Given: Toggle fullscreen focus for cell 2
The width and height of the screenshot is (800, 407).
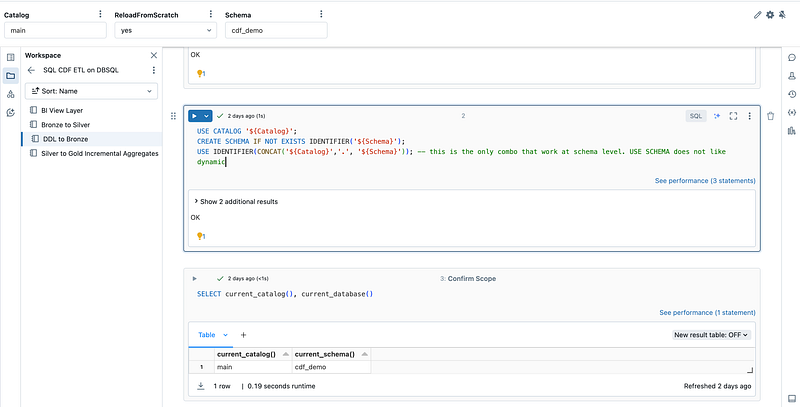Looking at the screenshot, I should click(733, 116).
